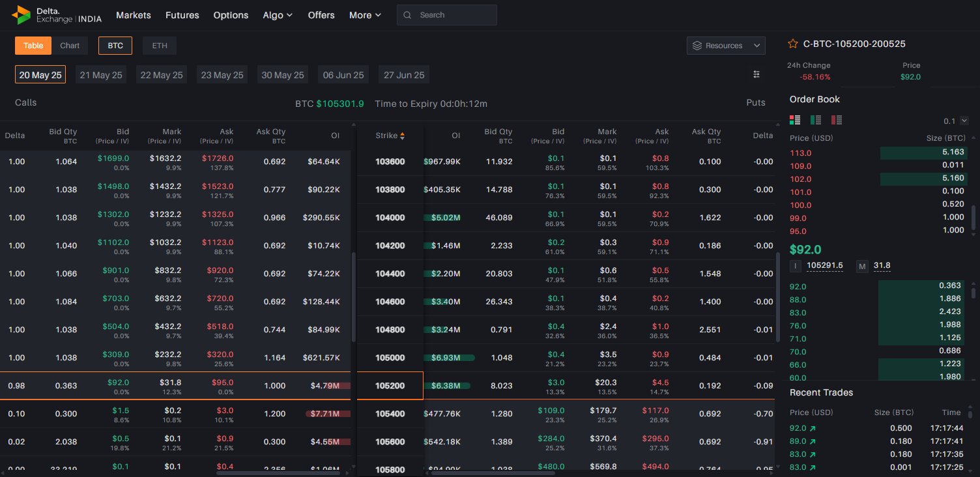The height and width of the screenshot is (477, 980).
Task: Click the calls table vertical scrollbar
Action: [x=354, y=297]
